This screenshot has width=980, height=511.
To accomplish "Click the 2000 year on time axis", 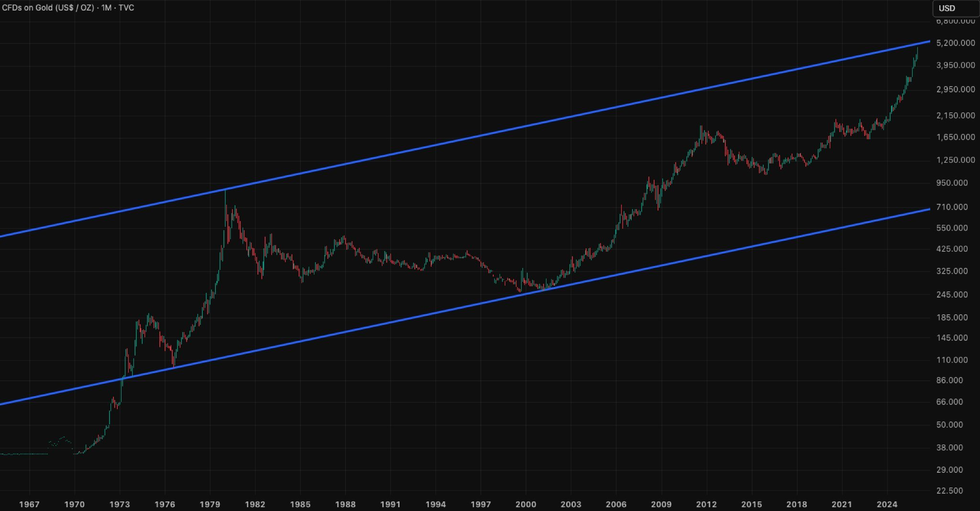I will [526, 504].
